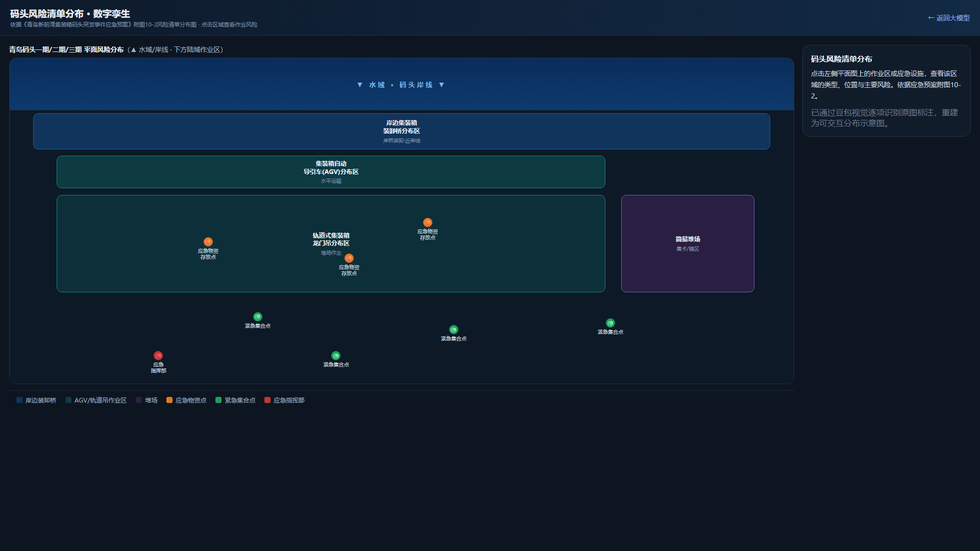Click the AGV/轨道吊作业区 legend color swatch
Screen dimensions: 980x551
coord(68,400)
